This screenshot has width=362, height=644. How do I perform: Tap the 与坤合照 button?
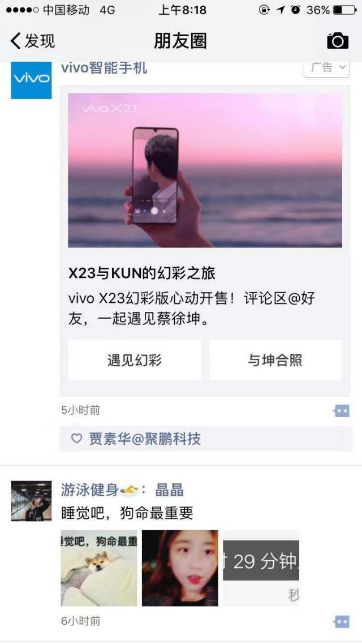(x=275, y=360)
